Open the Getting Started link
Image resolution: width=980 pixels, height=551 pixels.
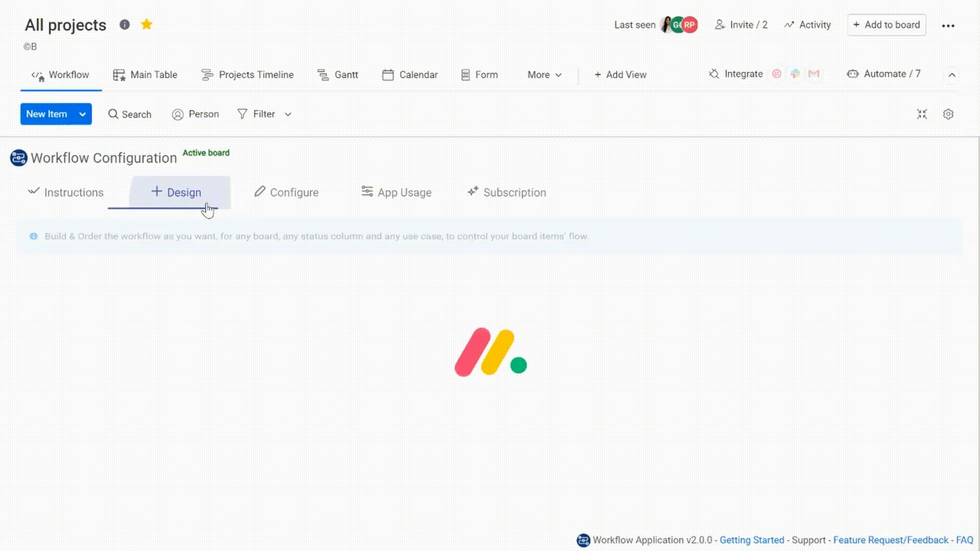click(752, 540)
